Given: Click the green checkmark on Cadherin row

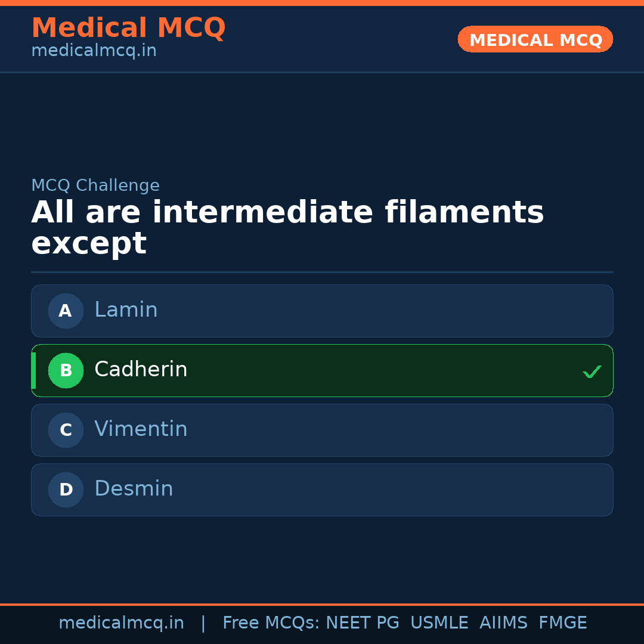Looking at the screenshot, I should pyautogui.click(x=592, y=371).
